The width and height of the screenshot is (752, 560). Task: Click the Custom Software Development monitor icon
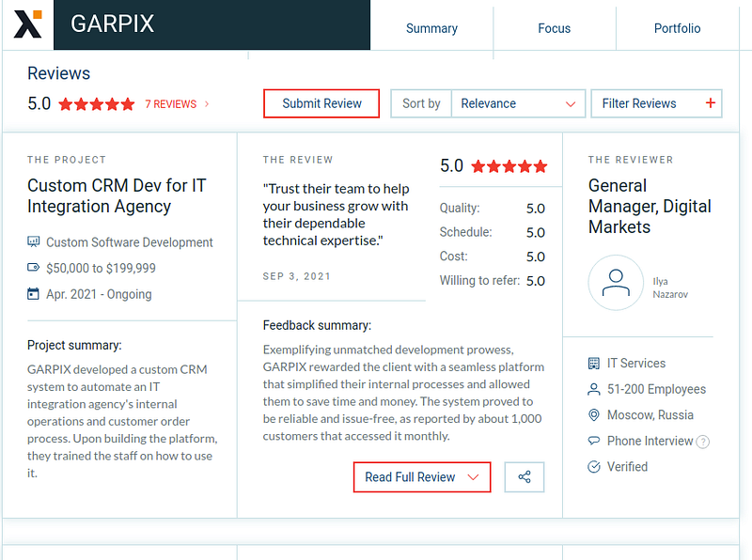pos(34,242)
